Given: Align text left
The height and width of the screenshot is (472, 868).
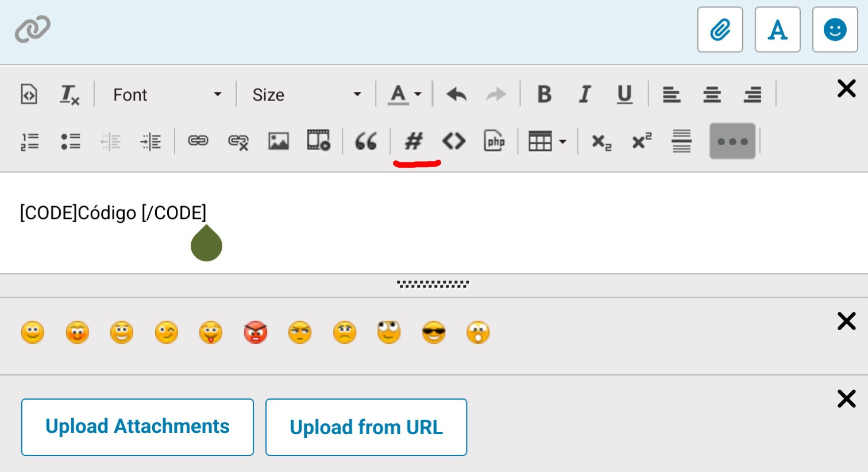Looking at the screenshot, I should pyautogui.click(x=672, y=94).
